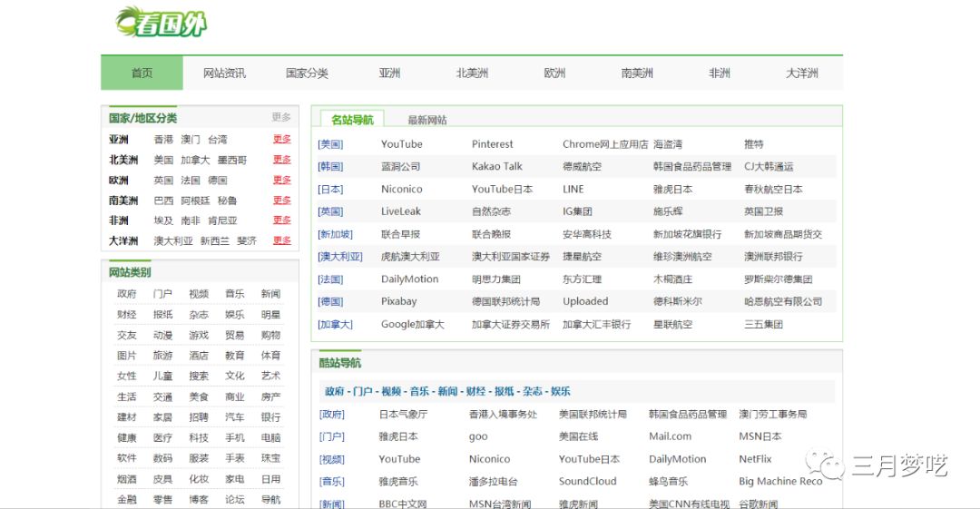Switch to the 最新网站 tab
The width and height of the screenshot is (980, 509).
click(426, 120)
